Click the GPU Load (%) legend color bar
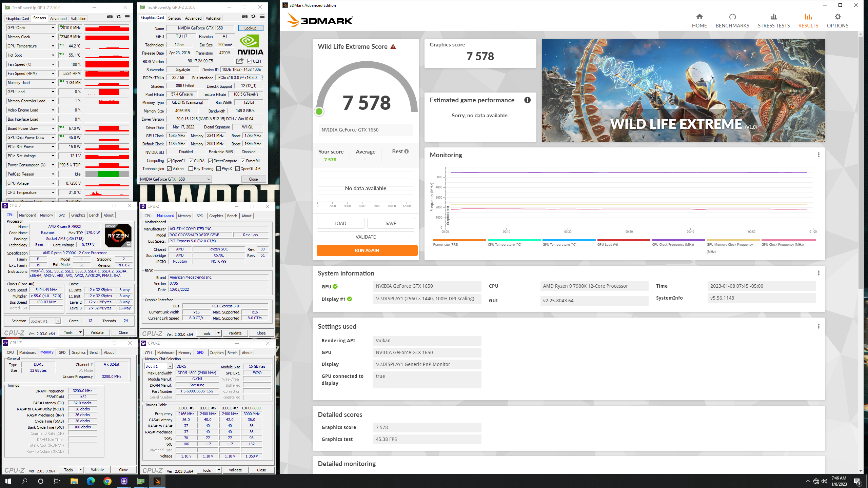The height and width of the screenshot is (488, 868). [x=624, y=240]
